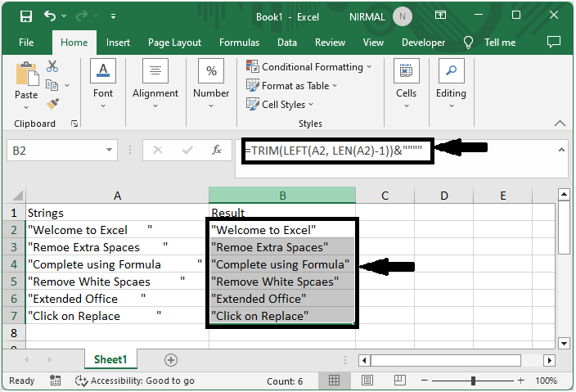Open Ribbon Display Options
Image resolution: width=576 pixels, height=392 pixels.
(x=440, y=15)
